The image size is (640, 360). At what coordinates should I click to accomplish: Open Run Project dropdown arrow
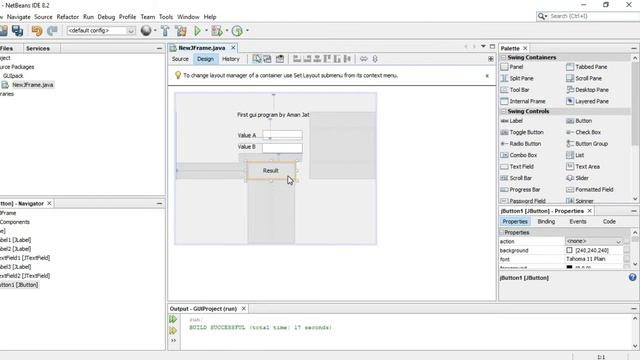point(207,31)
